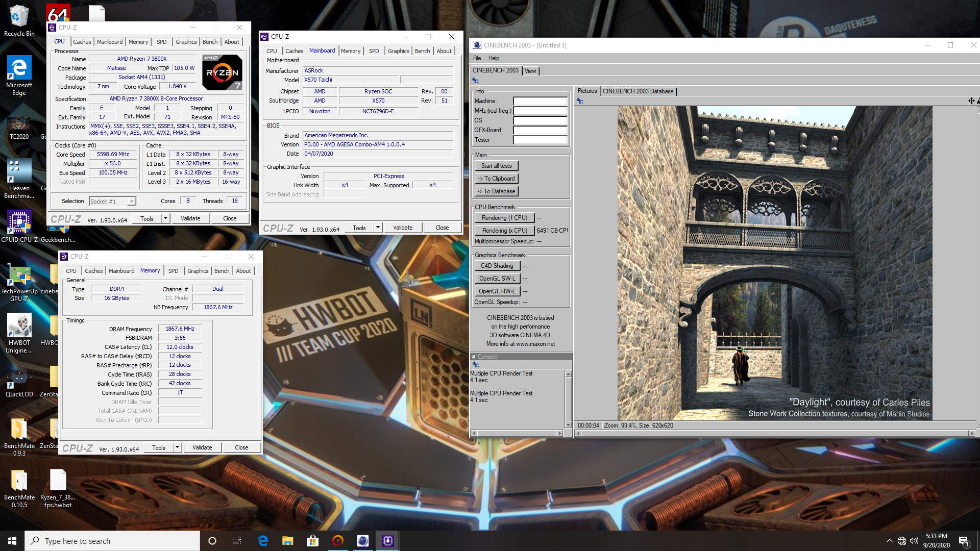Open Cortana circle icon on taskbar
980x551 pixels.
(212, 541)
